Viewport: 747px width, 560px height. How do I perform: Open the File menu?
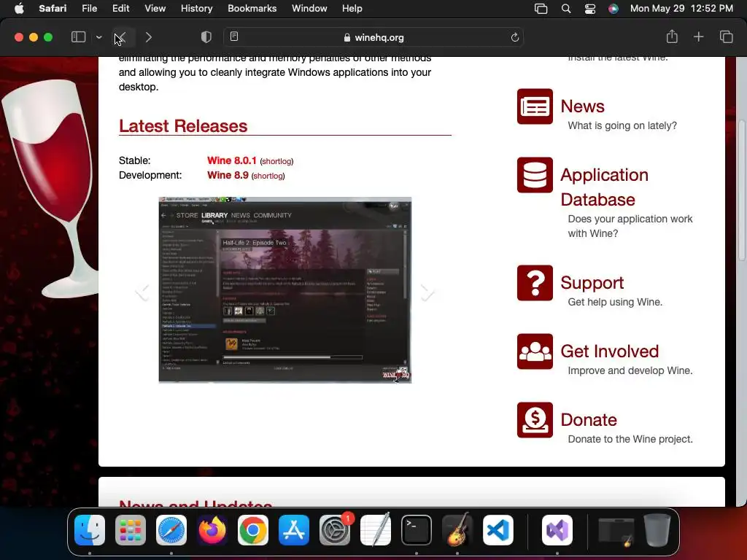pyautogui.click(x=89, y=9)
